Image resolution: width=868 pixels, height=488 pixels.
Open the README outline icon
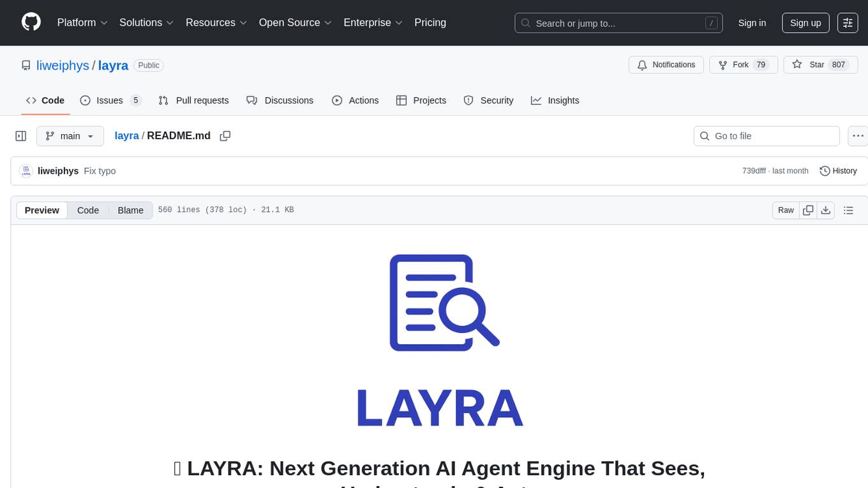[848, 210]
